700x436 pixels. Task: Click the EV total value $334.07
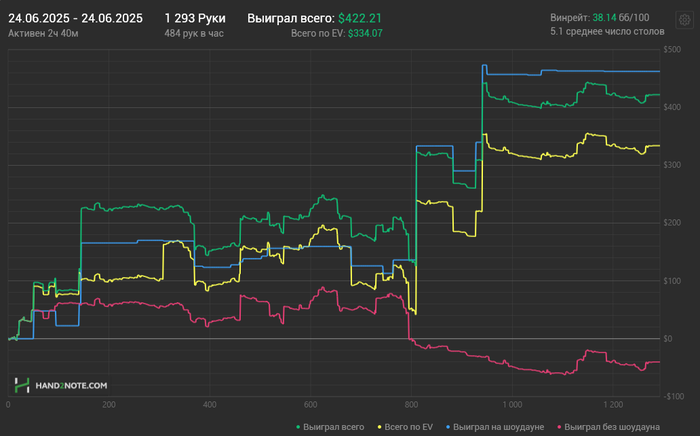coord(365,33)
